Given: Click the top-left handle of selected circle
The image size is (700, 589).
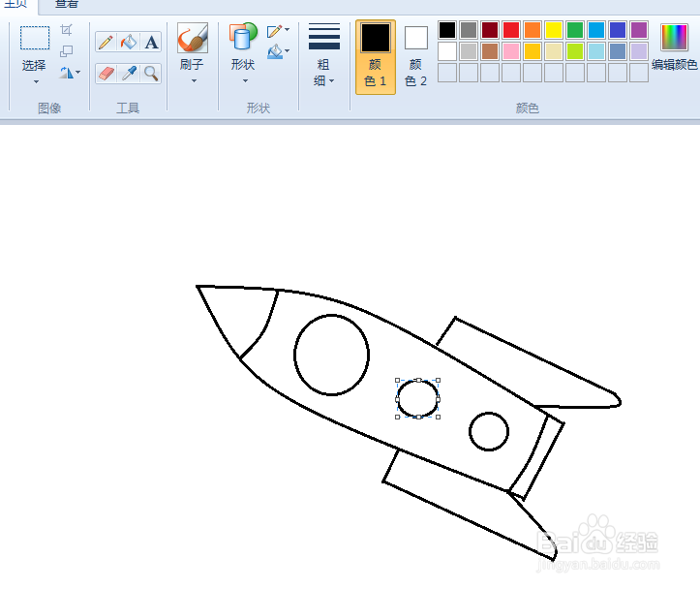Looking at the screenshot, I should coord(397,381).
